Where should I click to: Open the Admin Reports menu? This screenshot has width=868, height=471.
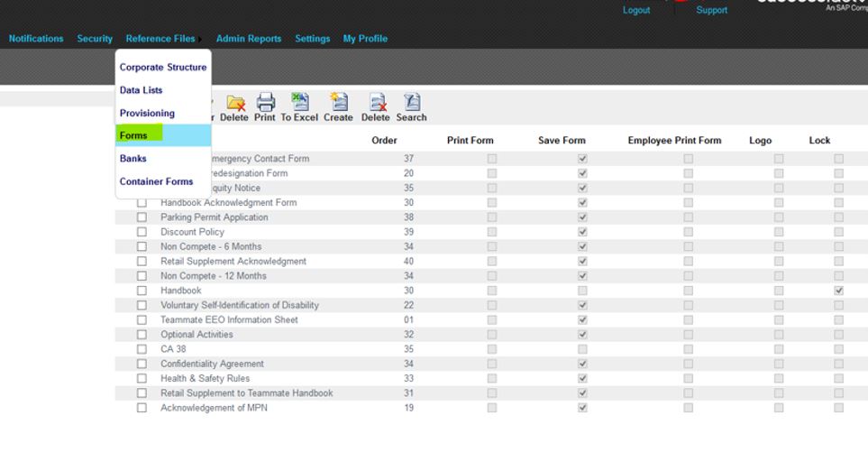[249, 39]
